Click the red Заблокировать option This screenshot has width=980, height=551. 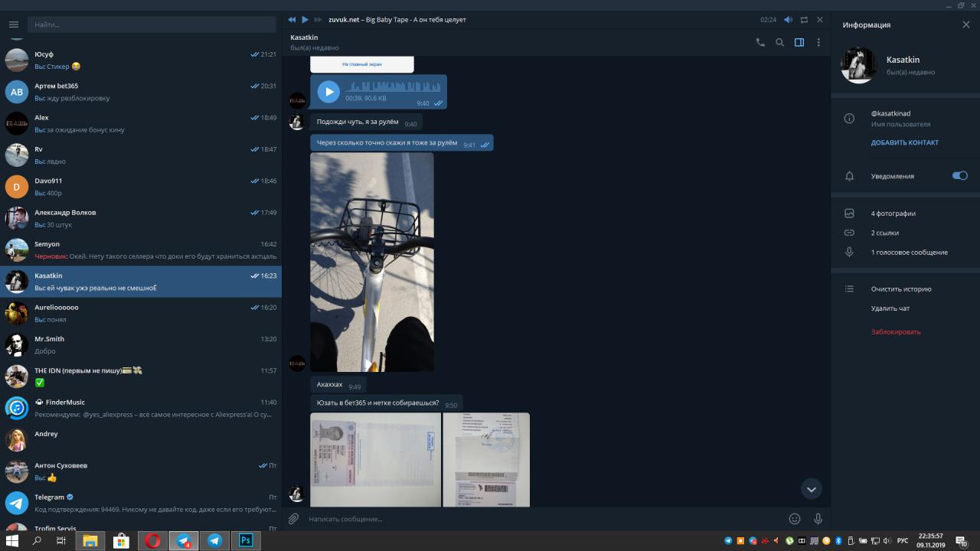[895, 332]
